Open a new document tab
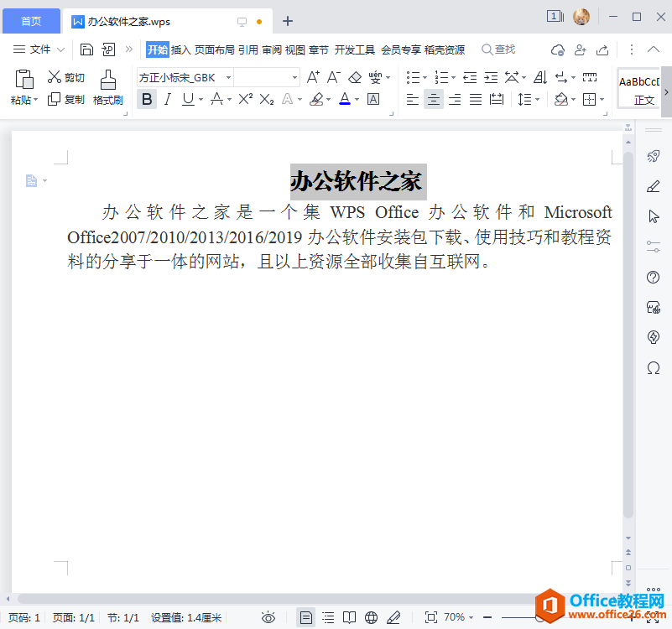Image resolution: width=672 pixels, height=629 pixels. click(x=288, y=21)
